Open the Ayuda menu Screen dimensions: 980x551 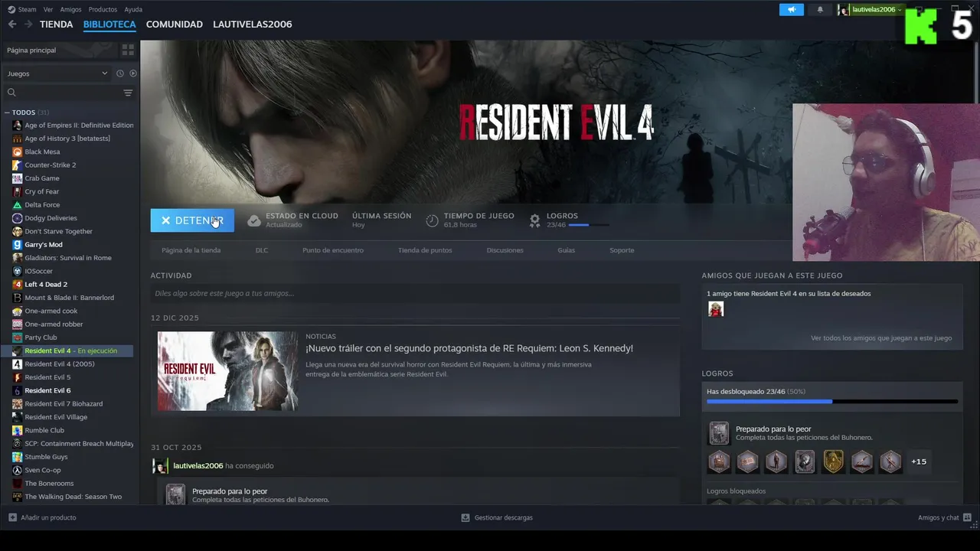[x=133, y=9]
